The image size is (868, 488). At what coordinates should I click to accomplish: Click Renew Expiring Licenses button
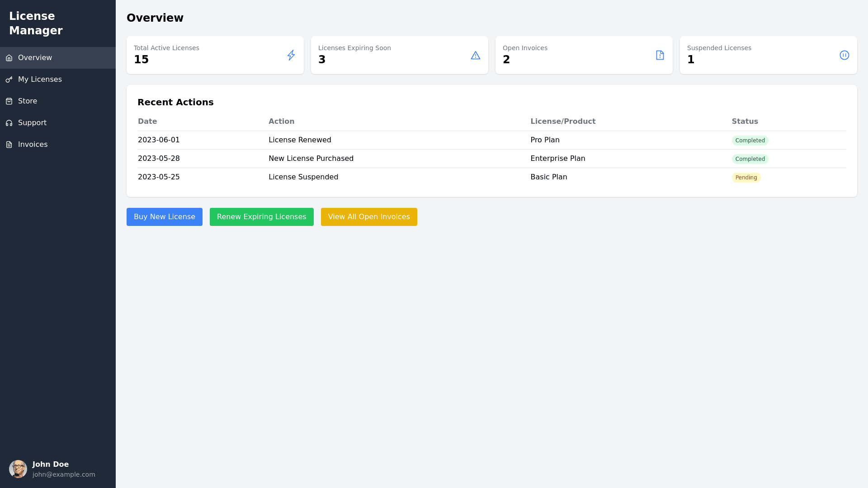[261, 217]
